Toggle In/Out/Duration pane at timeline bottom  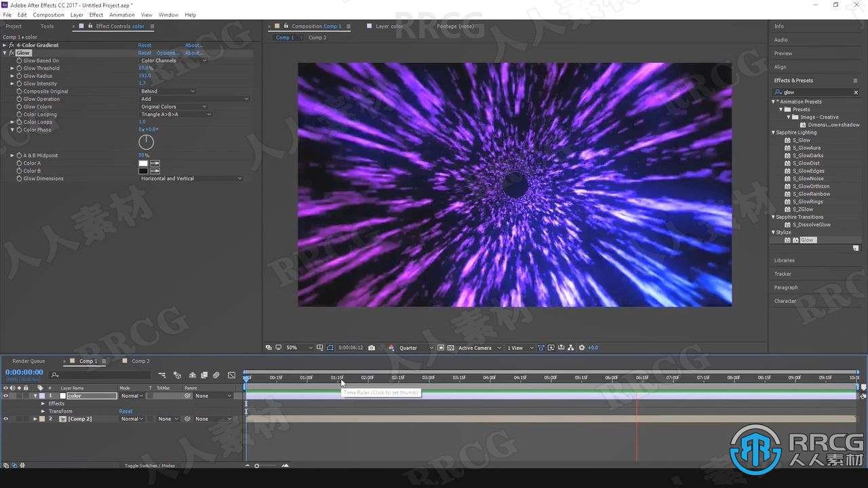click(22, 466)
